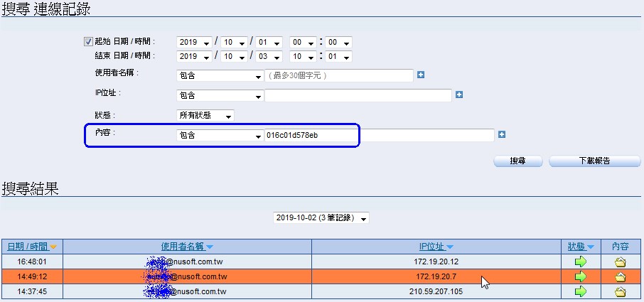Image resolution: width=644 pixels, height=302 pixels.
Task: Click the 下載報告 download report button
Action: pyautogui.click(x=589, y=161)
